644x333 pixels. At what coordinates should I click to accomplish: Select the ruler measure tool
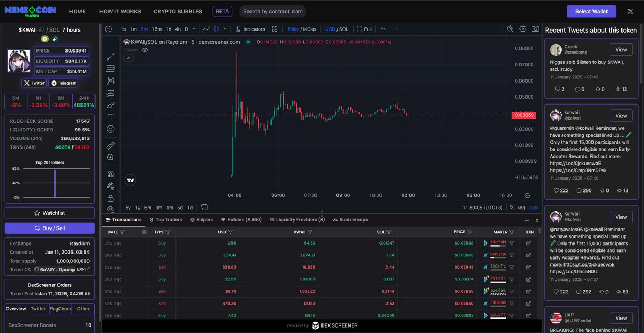111,145
